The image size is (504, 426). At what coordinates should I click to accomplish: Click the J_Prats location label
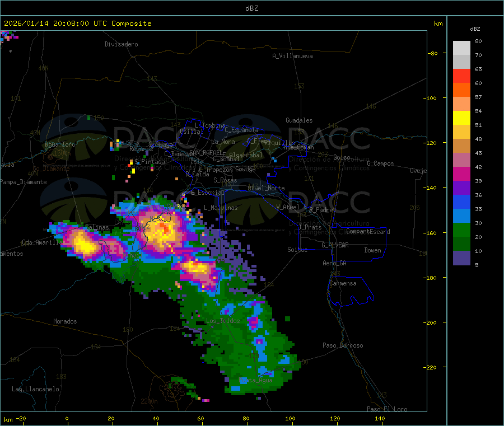coord(310,227)
